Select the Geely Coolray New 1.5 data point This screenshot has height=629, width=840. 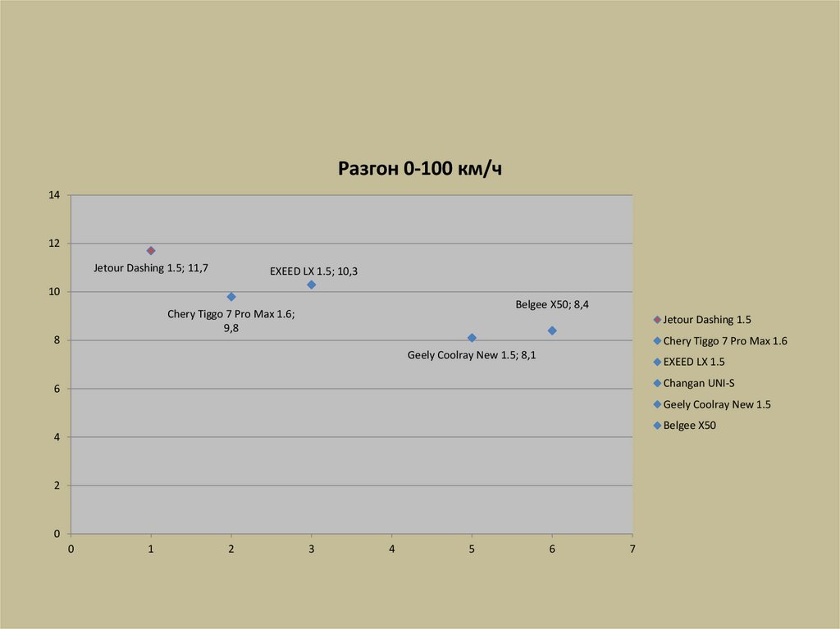(x=472, y=338)
